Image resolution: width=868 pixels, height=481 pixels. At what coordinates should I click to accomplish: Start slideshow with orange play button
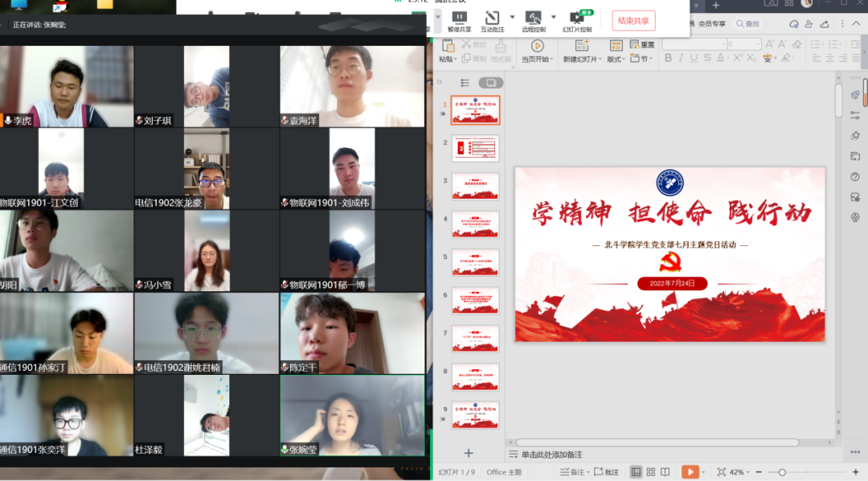coord(690,472)
